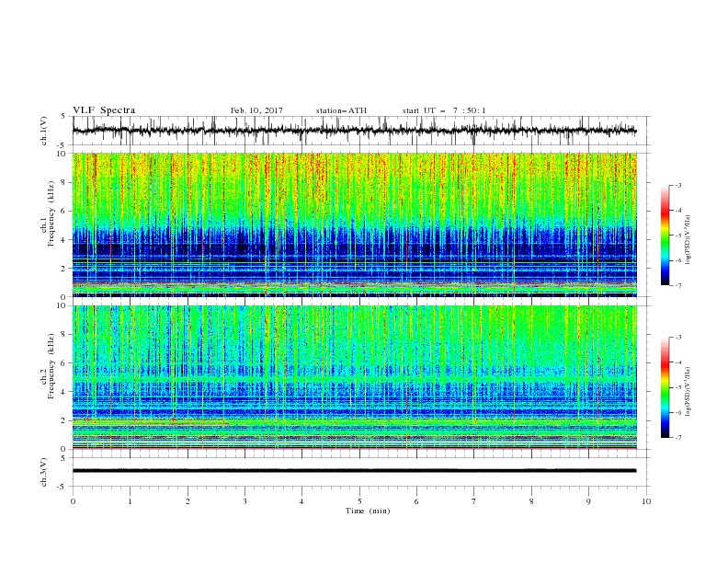
Task: Click time axis tick label "5"
Action: 359,501
